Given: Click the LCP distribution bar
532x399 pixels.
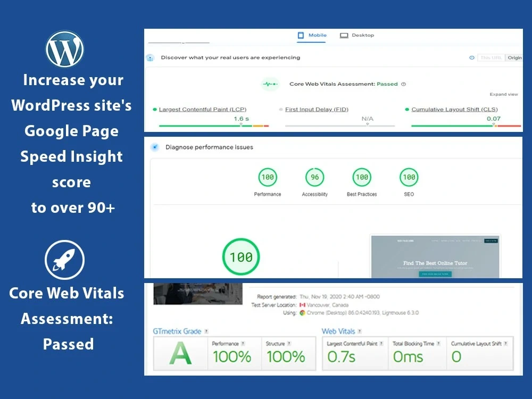Looking at the screenshot, I should tap(214, 126).
